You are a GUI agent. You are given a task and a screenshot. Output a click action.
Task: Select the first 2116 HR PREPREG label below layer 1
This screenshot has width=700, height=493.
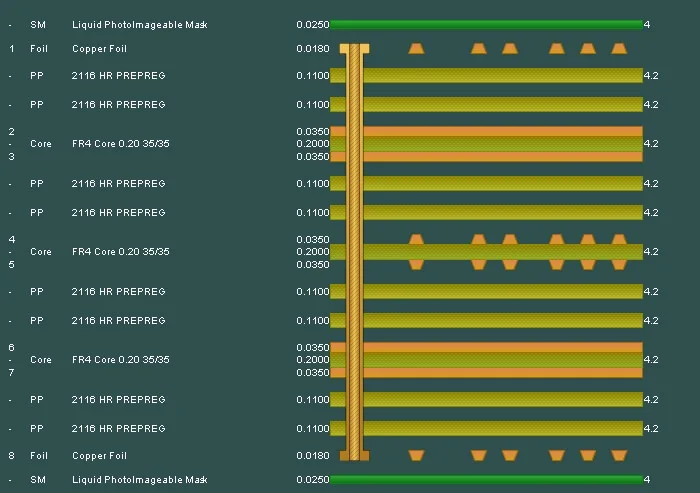coord(118,76)
